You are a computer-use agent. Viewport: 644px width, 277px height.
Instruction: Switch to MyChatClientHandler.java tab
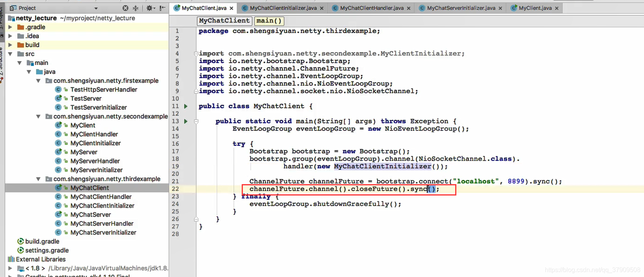click(372, 8)
